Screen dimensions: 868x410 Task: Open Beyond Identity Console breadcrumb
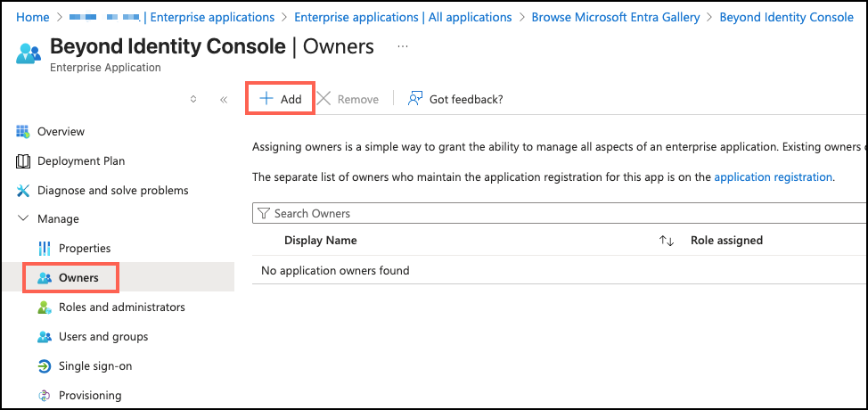(x=787, y=17)
